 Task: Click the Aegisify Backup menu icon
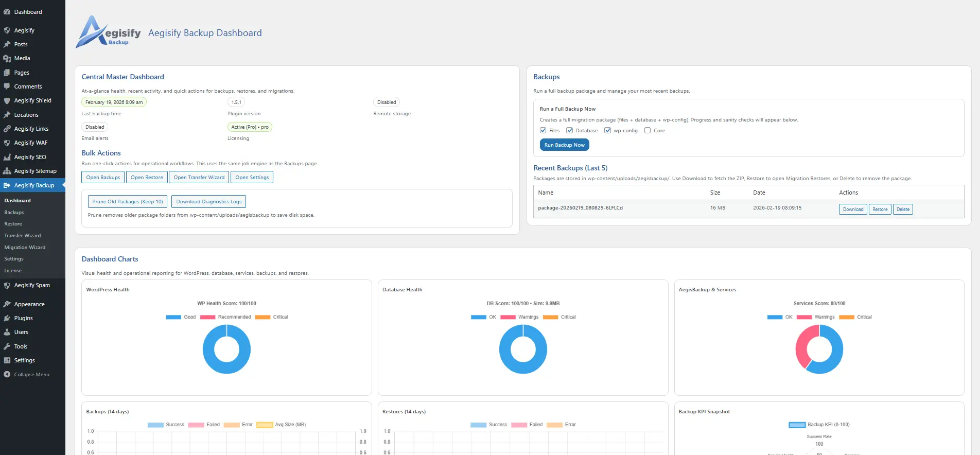(x=7, y=185)
